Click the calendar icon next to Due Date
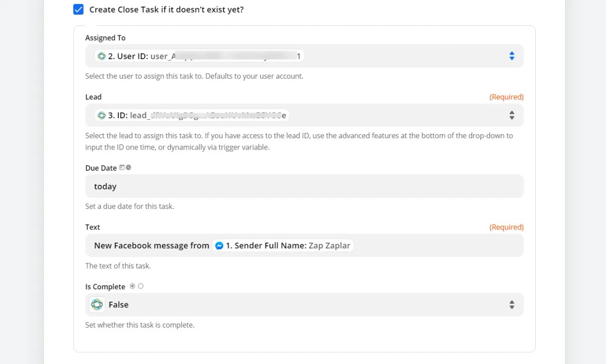 [122, 168]
